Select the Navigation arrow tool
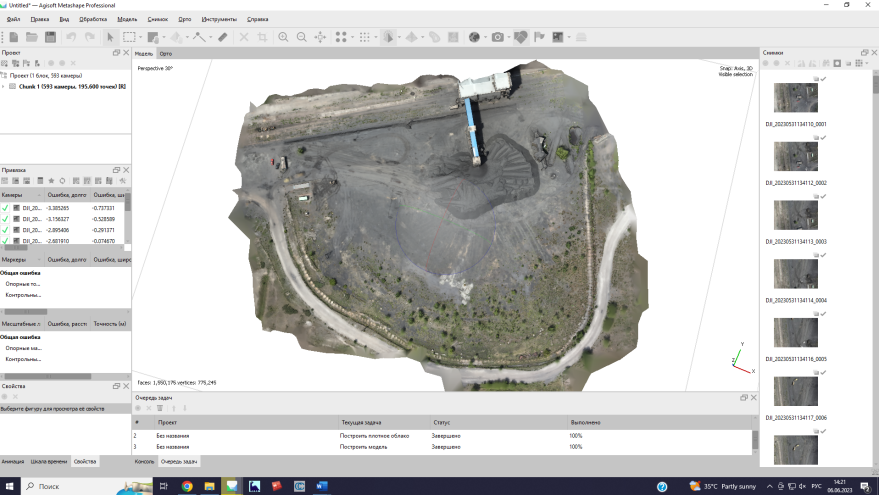 [110, 37]
